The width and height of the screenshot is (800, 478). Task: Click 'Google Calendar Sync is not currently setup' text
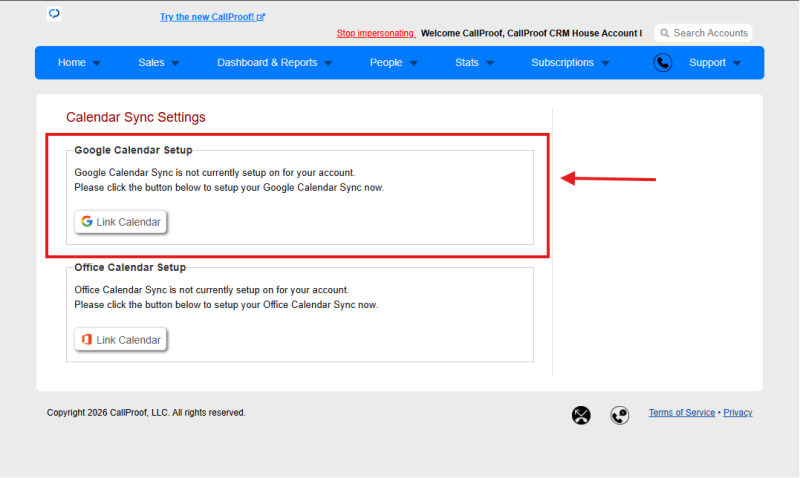tap(214, 172)
